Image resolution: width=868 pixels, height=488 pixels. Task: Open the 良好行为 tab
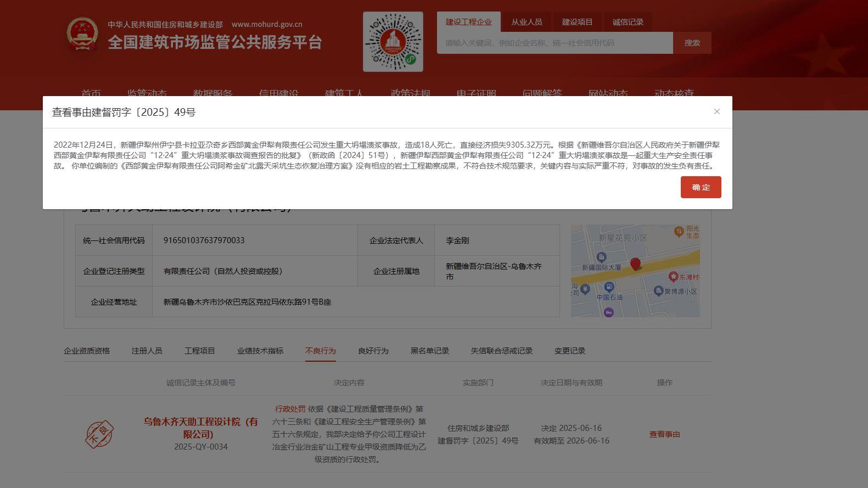click(x=373, y=351)
